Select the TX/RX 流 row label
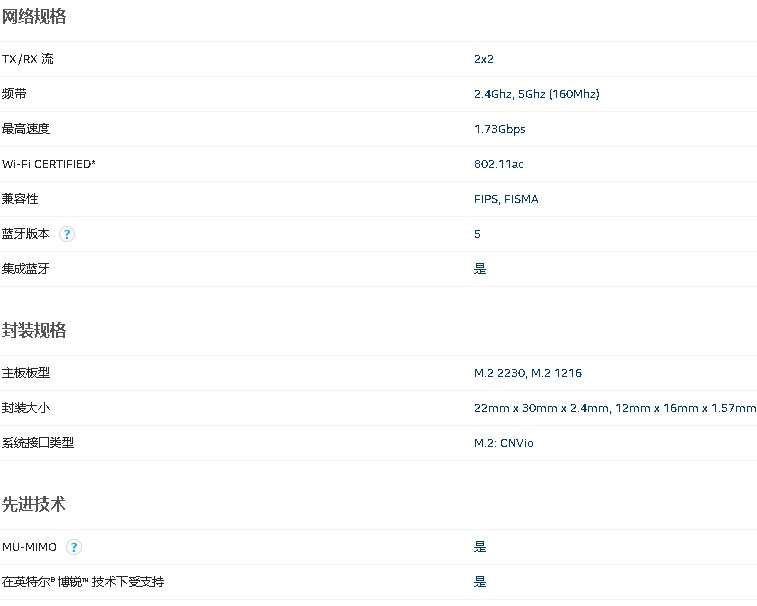 28,59
